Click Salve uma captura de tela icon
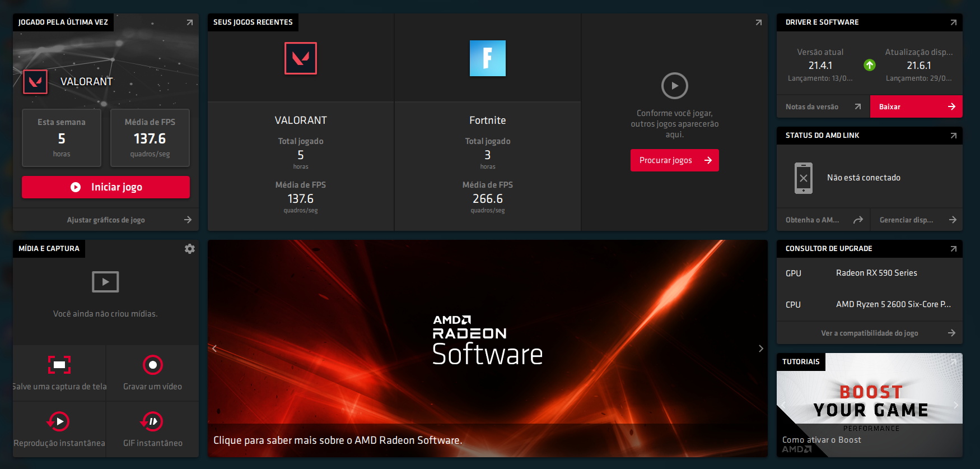The image size is (980, 469). coord(59,365)
